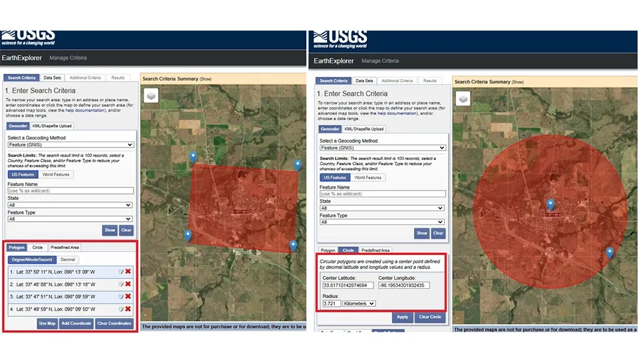Click Feature Name field in left window

(71, 191)
